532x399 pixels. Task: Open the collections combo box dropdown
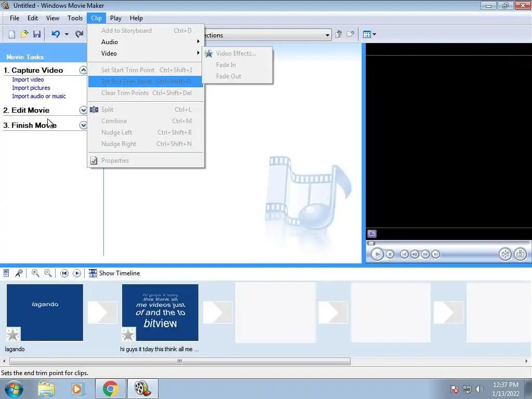pos(327,35)
